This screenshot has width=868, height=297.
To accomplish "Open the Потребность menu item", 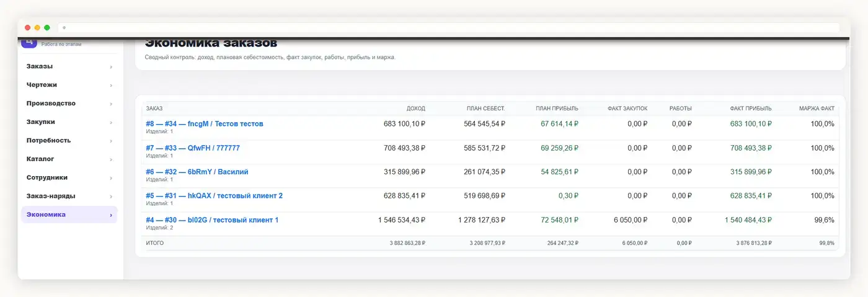I will 69,141.
